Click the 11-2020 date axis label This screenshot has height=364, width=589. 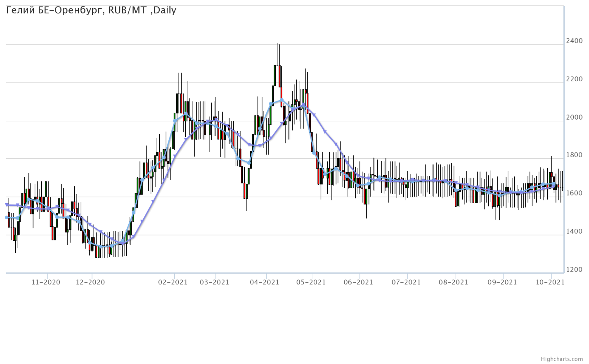pos(46,282)
